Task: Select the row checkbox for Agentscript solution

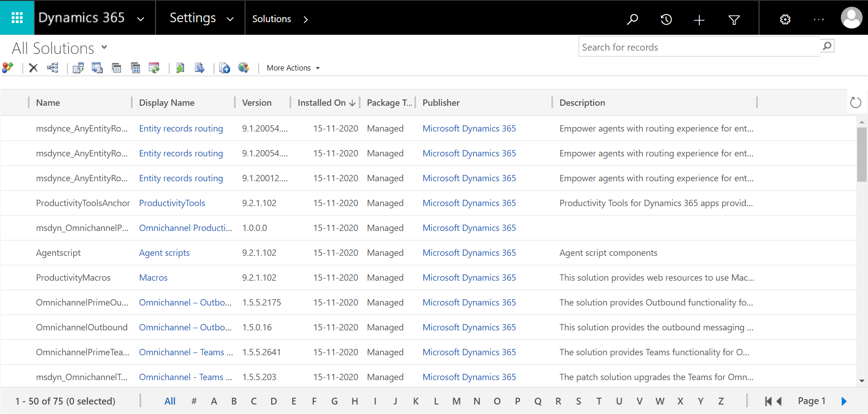Action: [x=18, y=253]
